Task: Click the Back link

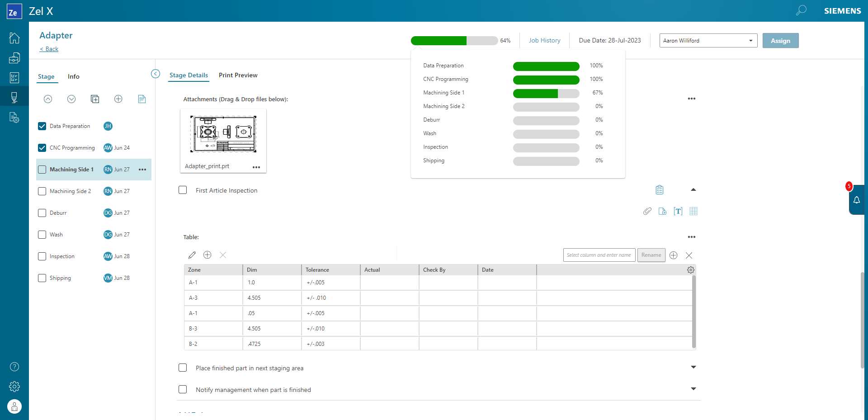Action: [49, 49]
